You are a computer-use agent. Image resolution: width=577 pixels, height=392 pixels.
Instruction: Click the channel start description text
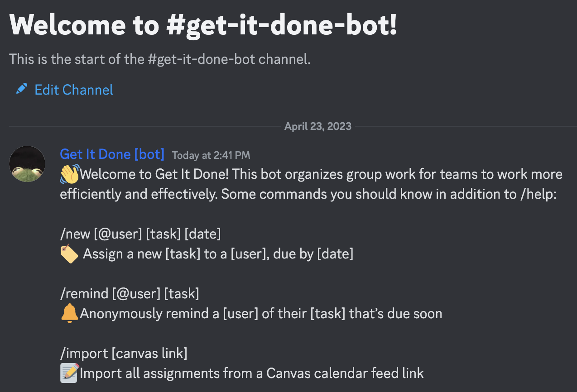click(159, 59)
